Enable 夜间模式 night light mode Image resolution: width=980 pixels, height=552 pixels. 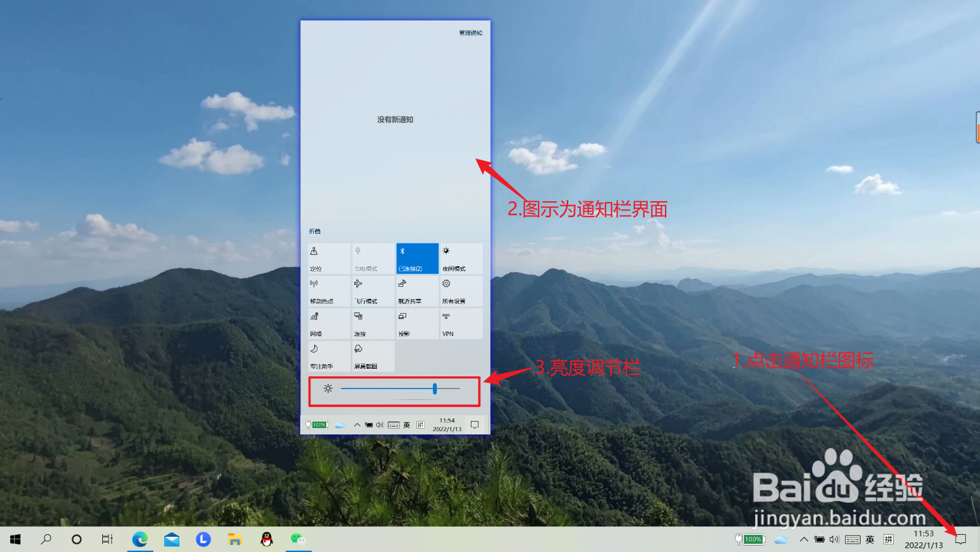pos(461,259)
